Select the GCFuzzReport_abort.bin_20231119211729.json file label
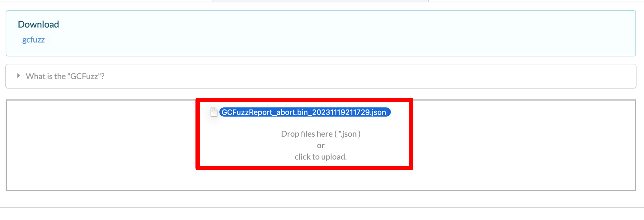 point(303,112)
